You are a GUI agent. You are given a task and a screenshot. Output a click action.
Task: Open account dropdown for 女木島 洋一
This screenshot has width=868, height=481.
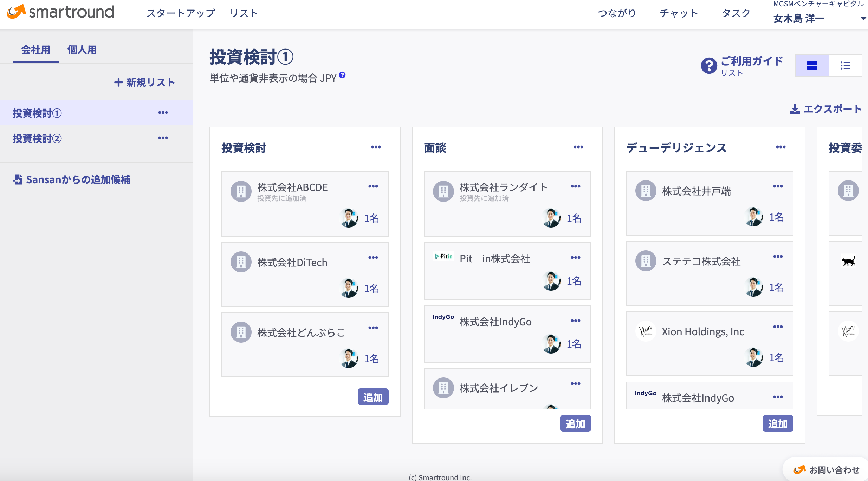tap(863, 19)
